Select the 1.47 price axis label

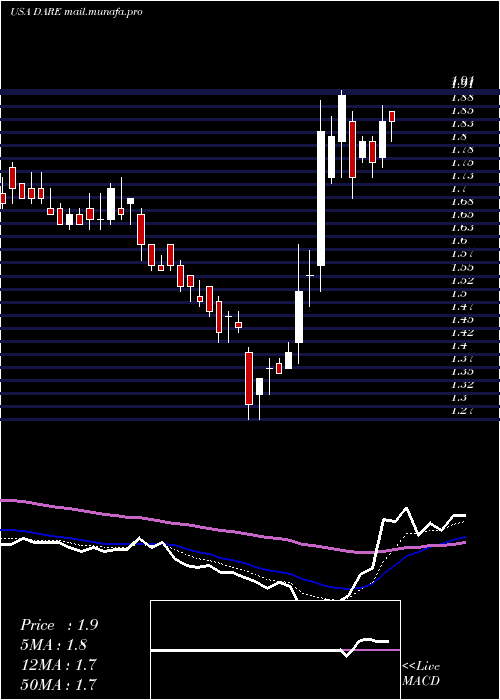pyautogui.click(x=462, y=306)
